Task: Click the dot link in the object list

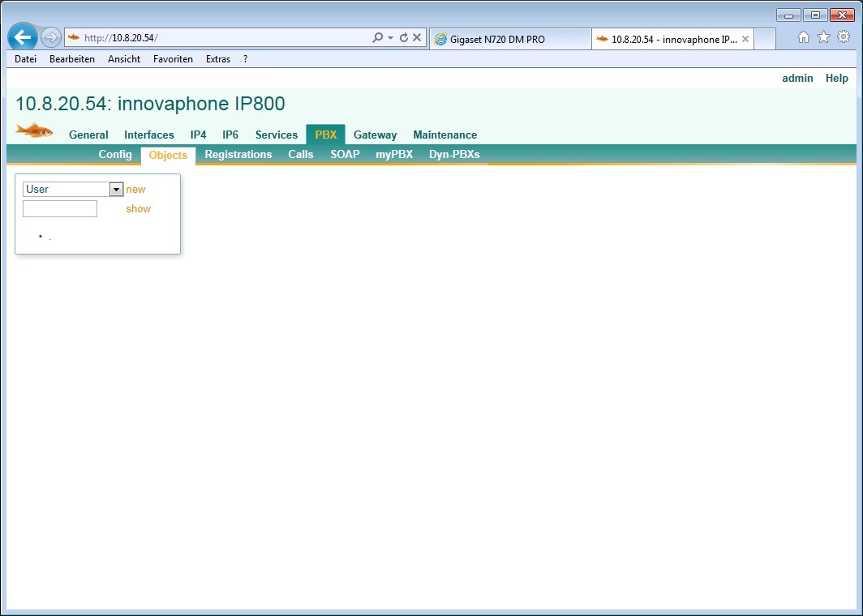Action: click(x=50, y=238)
